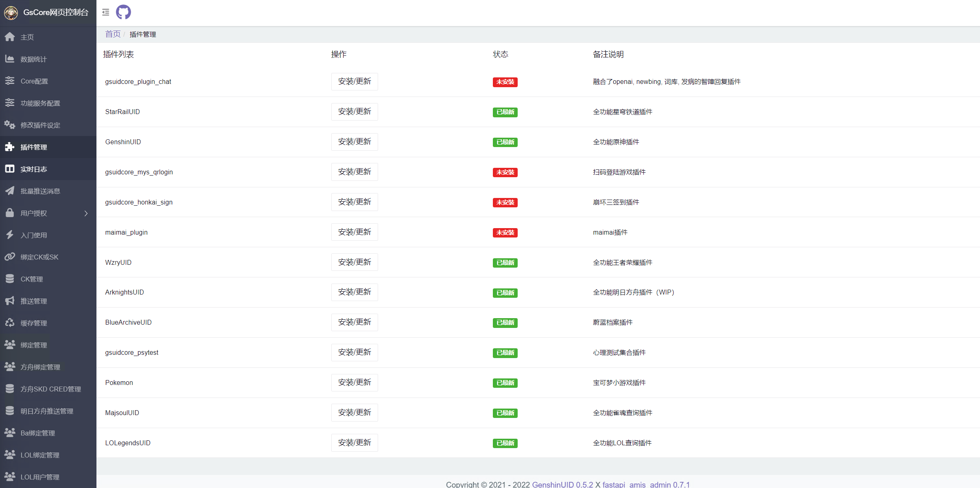The image size is (980, 488).
Task: Expand the 用户授权 submenu chevron
Action: pyautogui.click(x=86, y=213)
